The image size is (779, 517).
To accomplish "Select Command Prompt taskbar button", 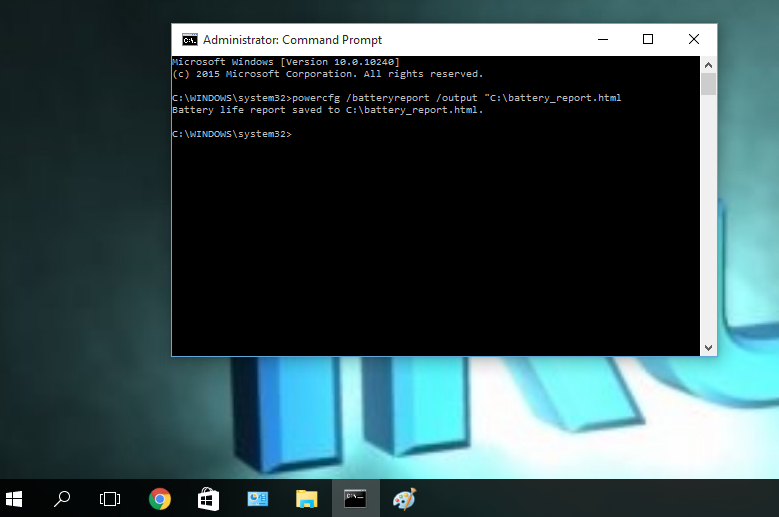I will 356,499.
